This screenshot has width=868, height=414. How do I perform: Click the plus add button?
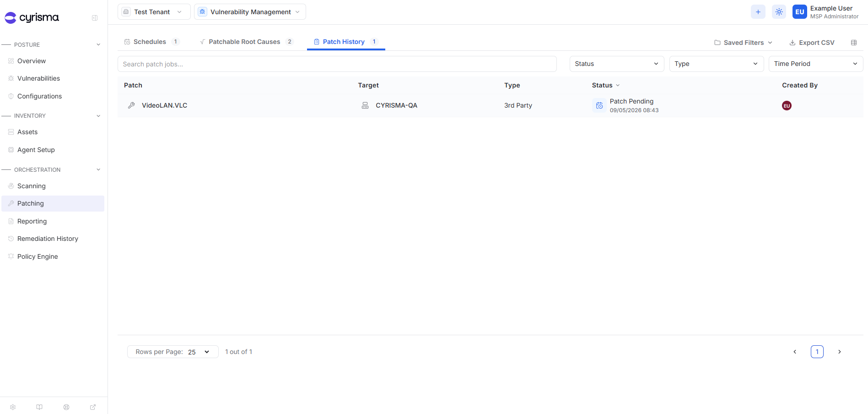click(758, 12)
